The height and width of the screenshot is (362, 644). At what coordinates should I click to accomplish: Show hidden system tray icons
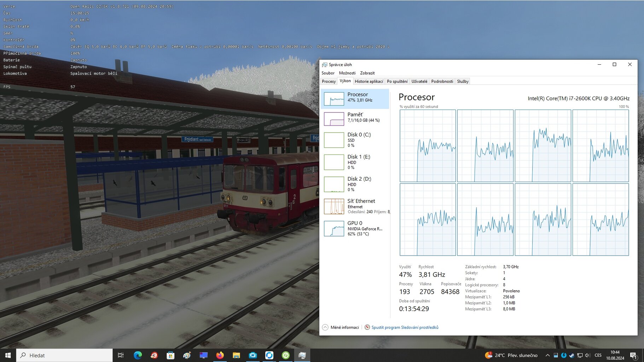(547, 355)
